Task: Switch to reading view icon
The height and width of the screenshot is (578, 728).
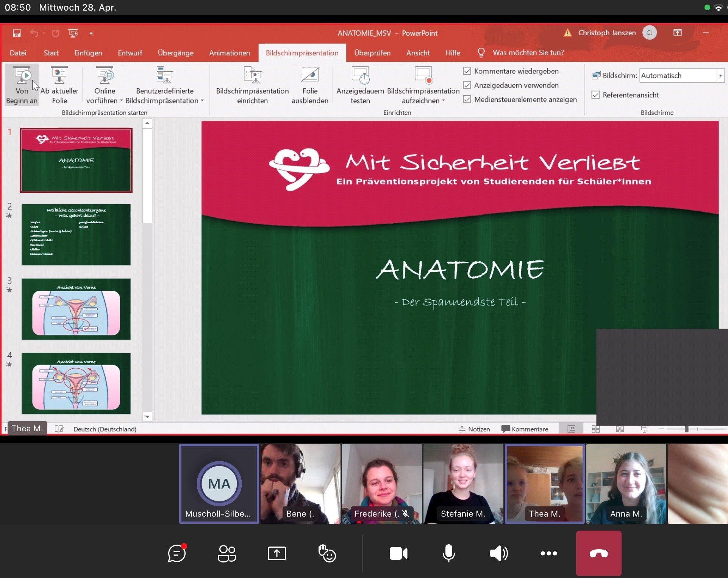Action: pyautogui.click(x=620, y=429)
